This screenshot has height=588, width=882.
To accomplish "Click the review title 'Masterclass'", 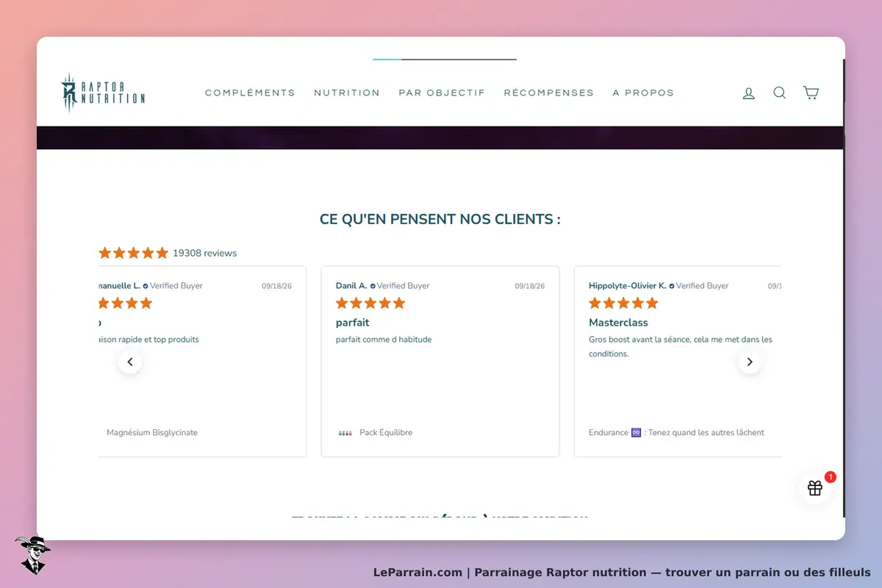I will pyautogui.click(x=618, y=323).
